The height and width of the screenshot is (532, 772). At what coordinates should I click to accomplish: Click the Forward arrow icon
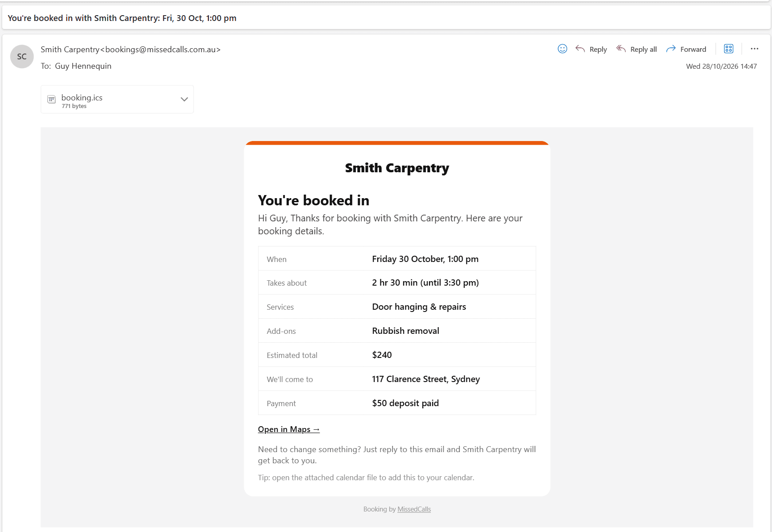[x=671, y=49]
